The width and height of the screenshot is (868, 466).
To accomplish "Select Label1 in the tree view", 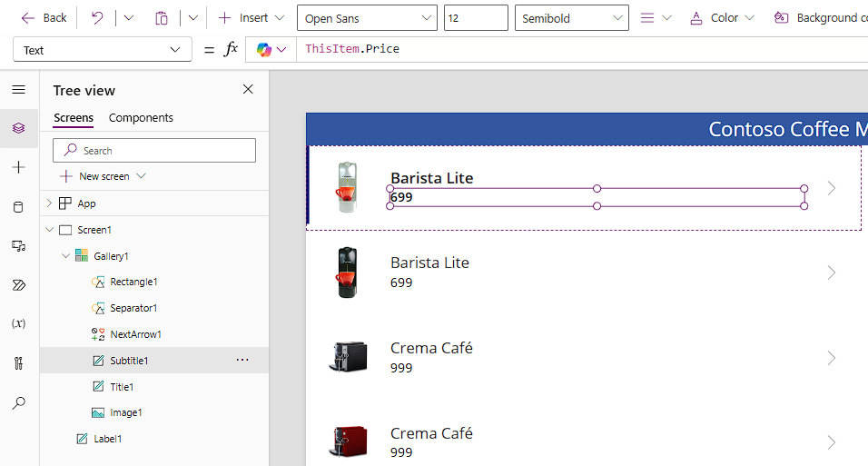I will 107,439.
